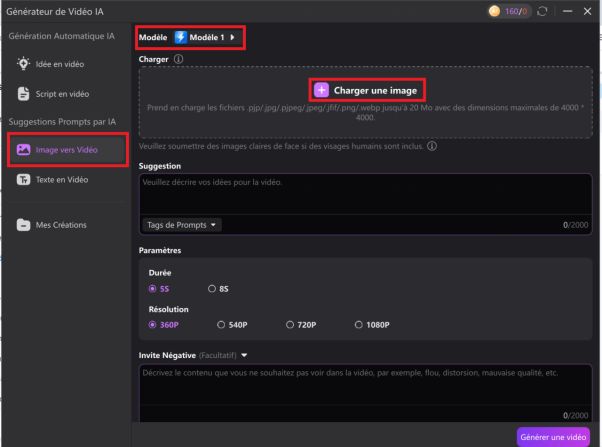Click the Texte en Vidéo icon
This screenshot has height=447, width=602.
coord(24,180)
